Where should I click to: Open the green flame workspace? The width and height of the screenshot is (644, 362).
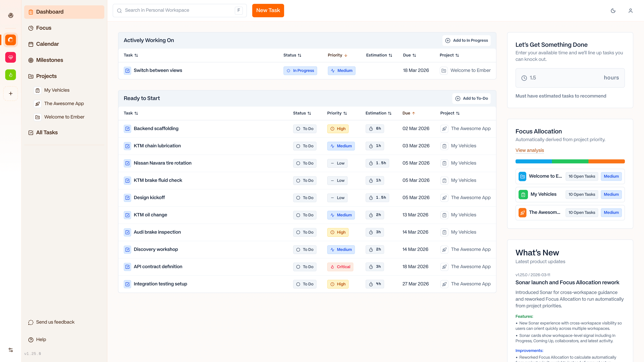click(11, 75)
